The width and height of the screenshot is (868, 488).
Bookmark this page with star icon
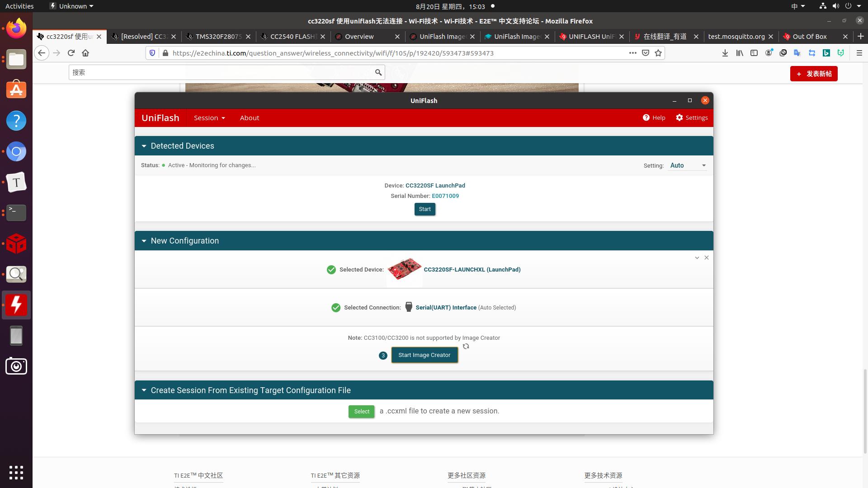(658, 53)
